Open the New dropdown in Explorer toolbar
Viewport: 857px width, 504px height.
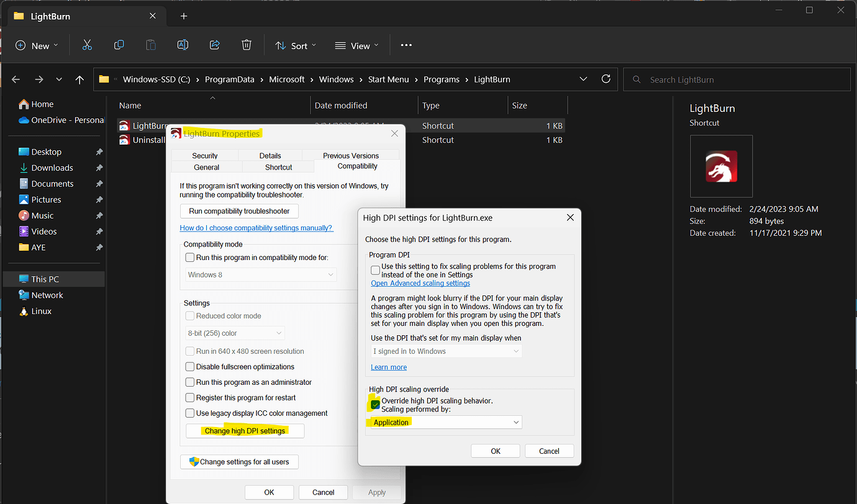point(37,45)
